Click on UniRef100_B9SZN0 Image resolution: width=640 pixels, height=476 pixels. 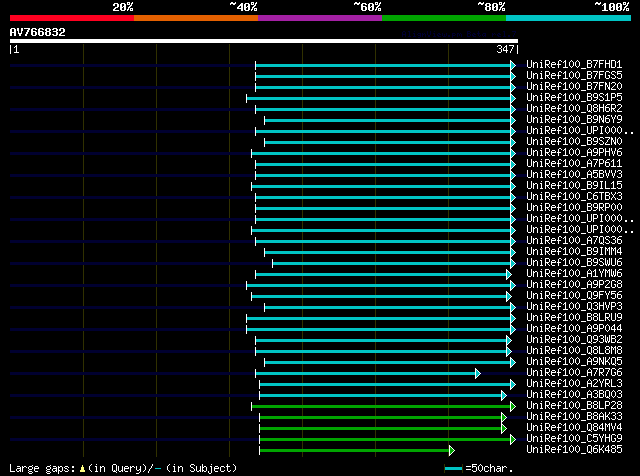point(574,142)
